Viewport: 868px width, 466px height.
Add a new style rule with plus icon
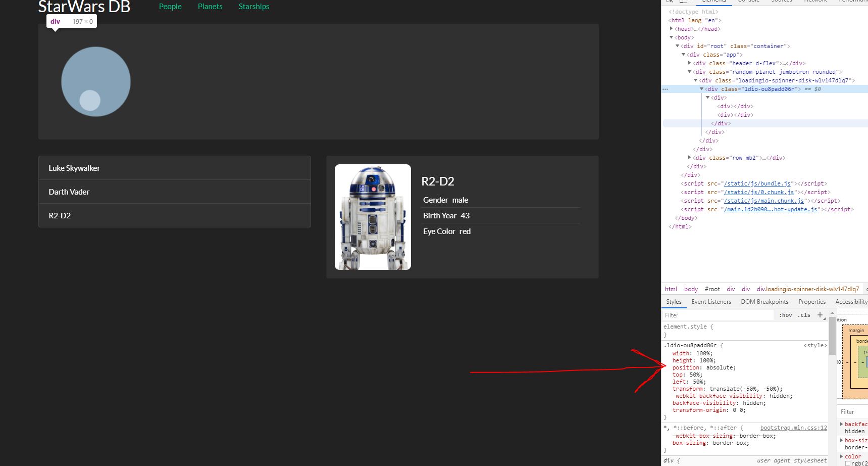[820, 315]
